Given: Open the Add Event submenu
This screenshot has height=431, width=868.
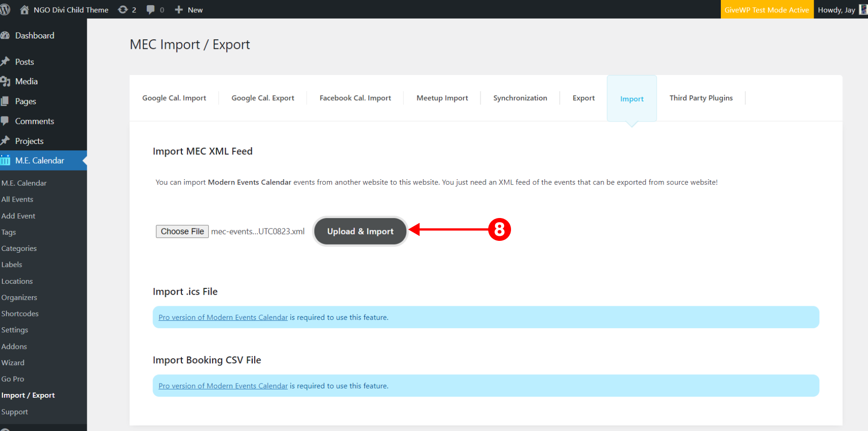Looking at the screenshot, I should coord(18,216).
